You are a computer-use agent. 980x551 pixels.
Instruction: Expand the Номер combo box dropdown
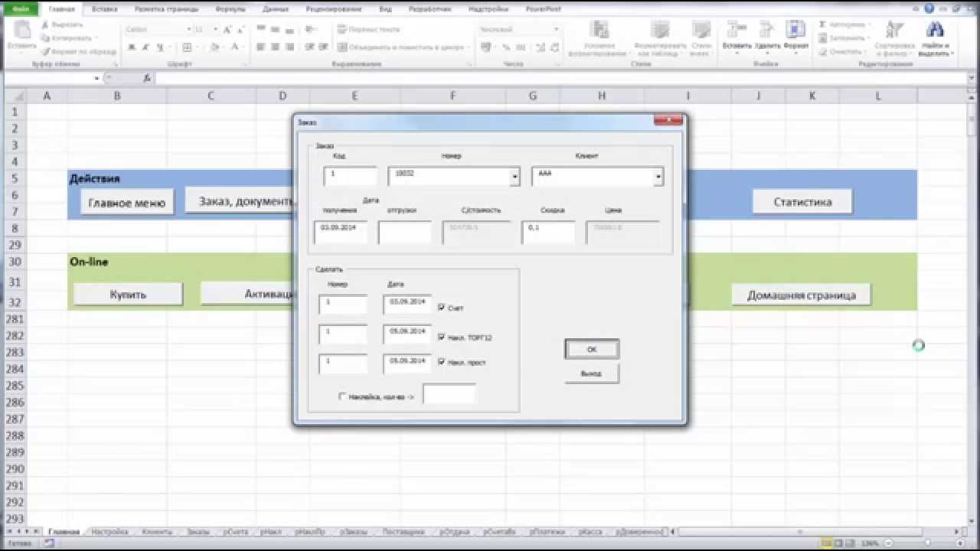tap(514, 177)
